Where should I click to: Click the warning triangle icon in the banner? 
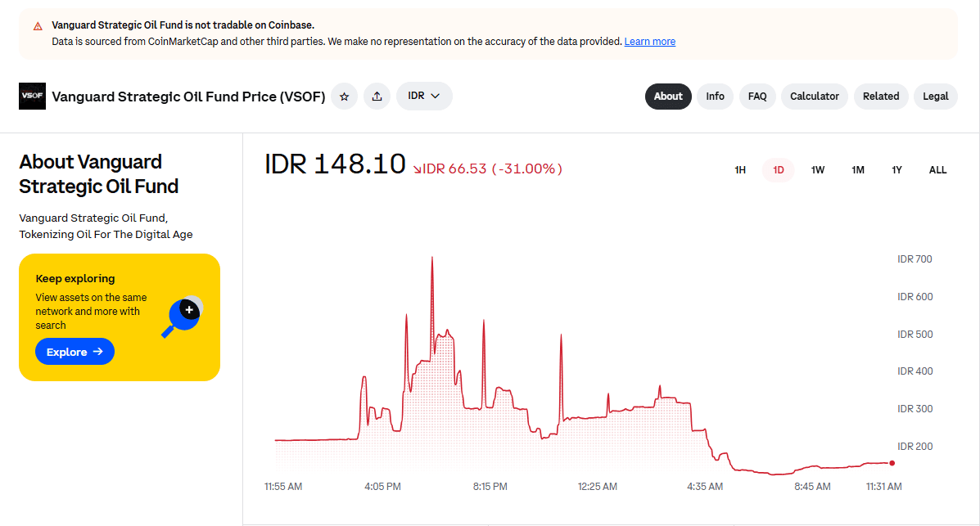[38, 26]
